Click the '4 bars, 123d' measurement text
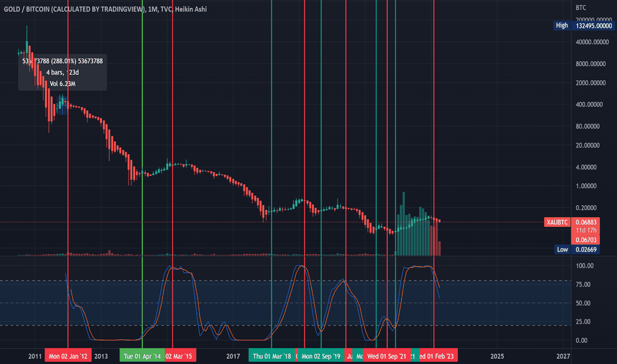This screenshot has height=364, width=617. point(63,72)
